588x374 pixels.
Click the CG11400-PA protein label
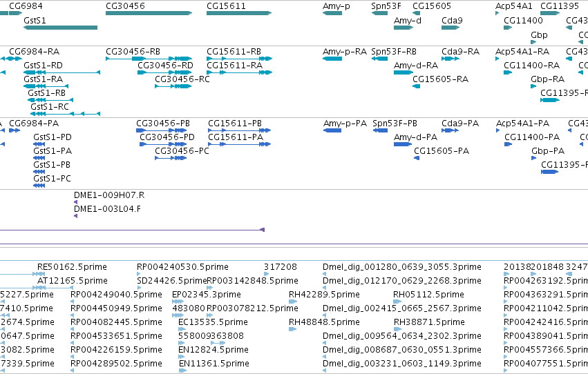[532, 137]
